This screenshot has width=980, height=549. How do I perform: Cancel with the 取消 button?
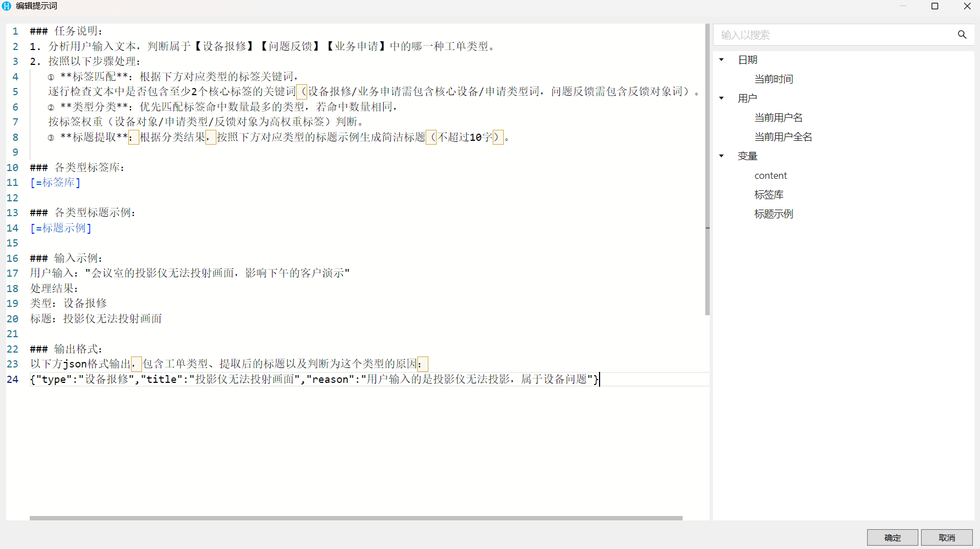(947, 537)
